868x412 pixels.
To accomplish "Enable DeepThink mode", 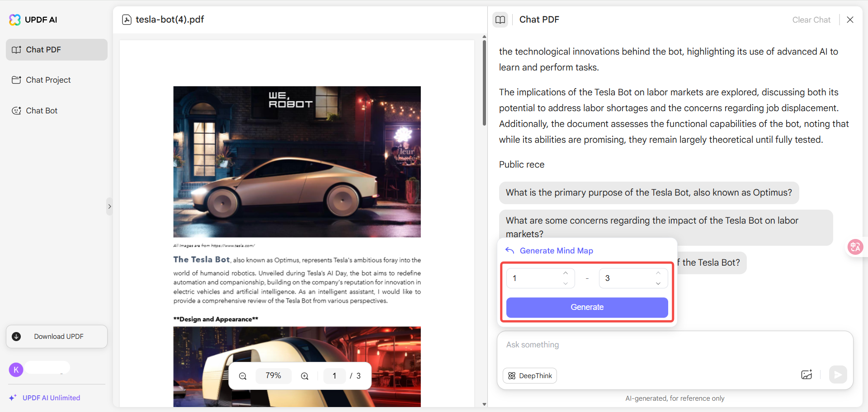I will click(529, 375).
